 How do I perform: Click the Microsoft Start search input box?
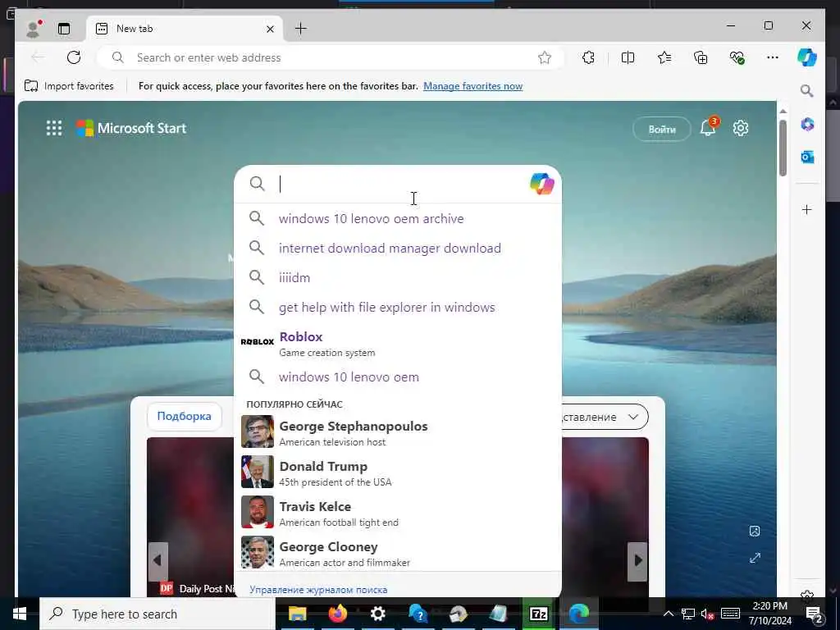(399, 184)
